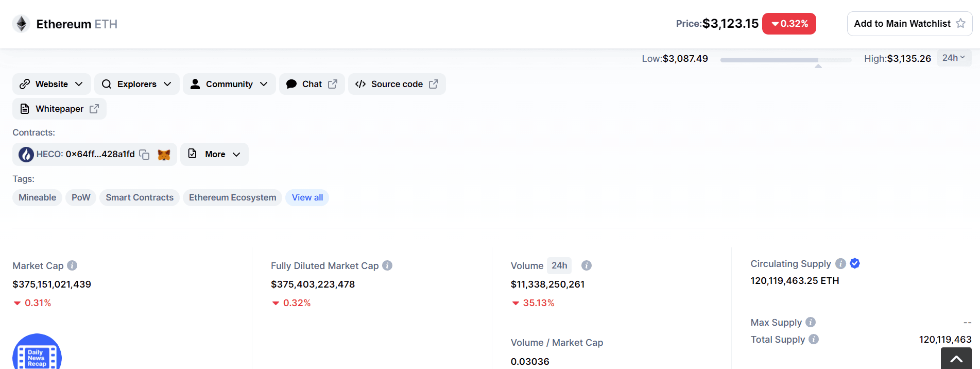Open the Whitepaper link
Image resolution: width=980 pixels, height=369 pixels.
pos(59,109)
